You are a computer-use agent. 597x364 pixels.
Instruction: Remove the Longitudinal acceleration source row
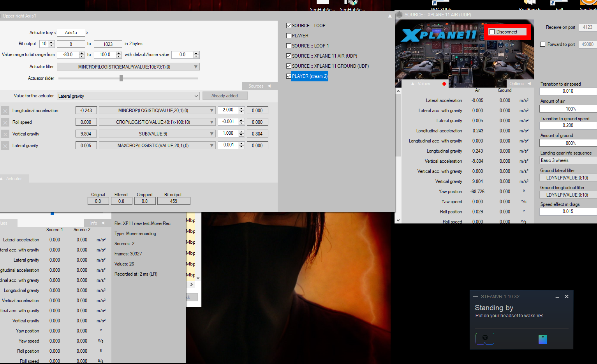coord(5,111)
